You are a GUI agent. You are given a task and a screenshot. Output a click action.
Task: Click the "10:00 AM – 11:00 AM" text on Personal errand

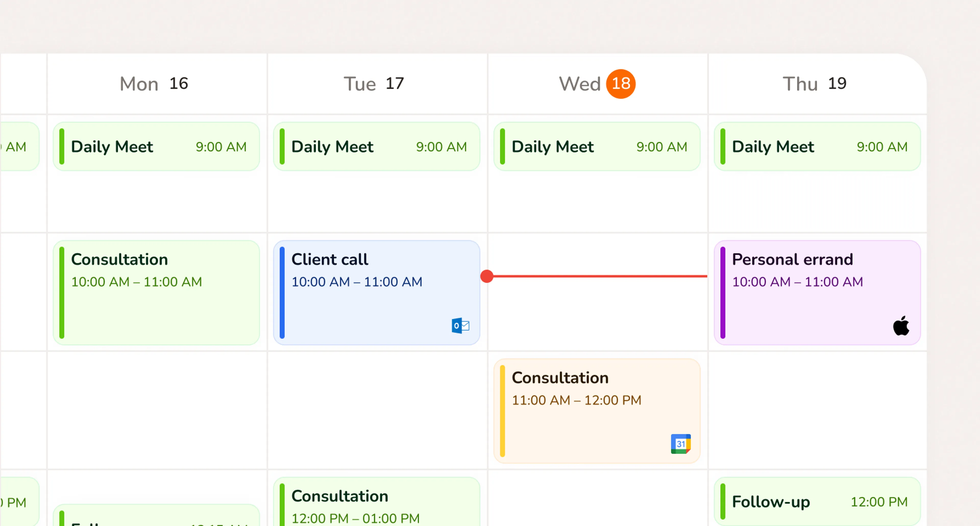[798, 282]
